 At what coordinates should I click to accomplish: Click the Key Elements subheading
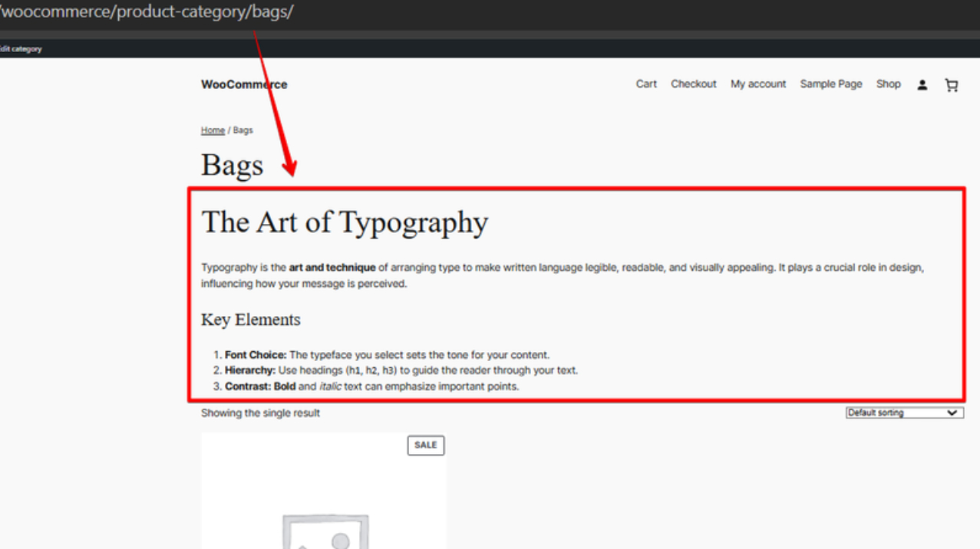[x=251, y=320]
